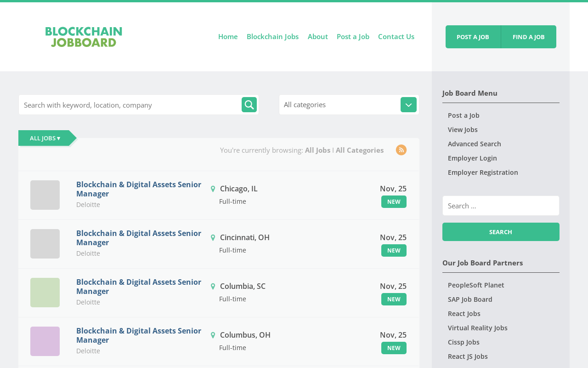This screenshot has height=368, width=588.
Task: Open Employer Login link
Action: [472, 158]
